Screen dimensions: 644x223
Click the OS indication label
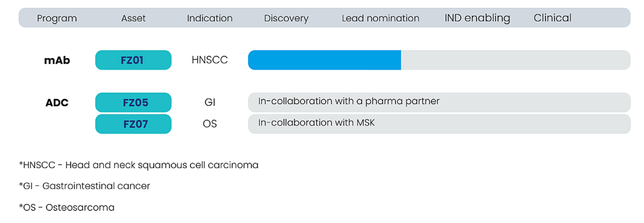209,124
